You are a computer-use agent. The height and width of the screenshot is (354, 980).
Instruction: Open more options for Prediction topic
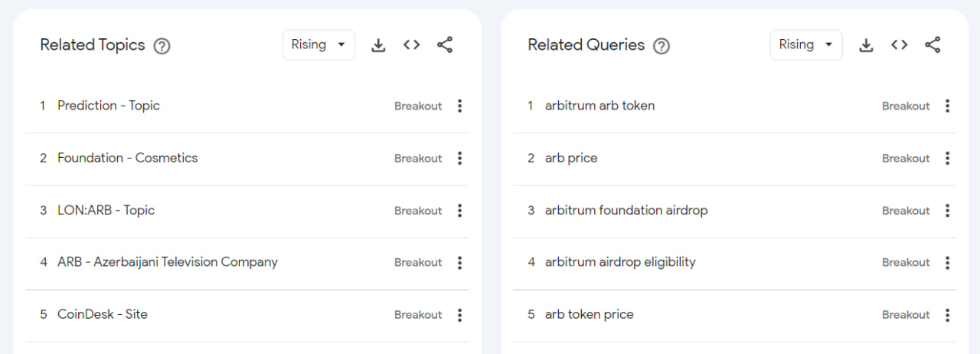pyautogui.click(x=459, y=106)
